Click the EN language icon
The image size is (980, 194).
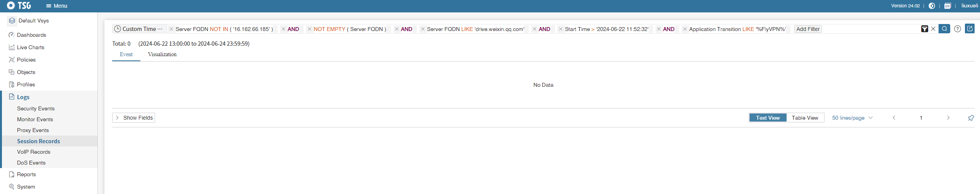coord(947,6)
